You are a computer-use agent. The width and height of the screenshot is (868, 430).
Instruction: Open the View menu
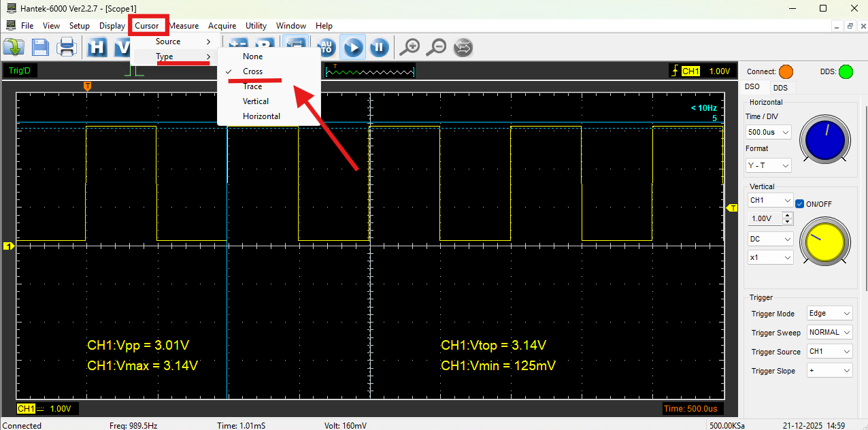51,26
